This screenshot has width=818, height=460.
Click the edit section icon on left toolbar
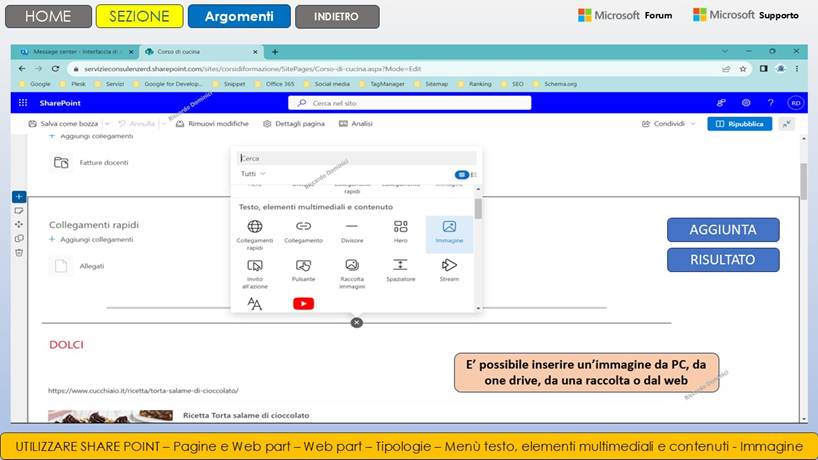tap(19, 211)
